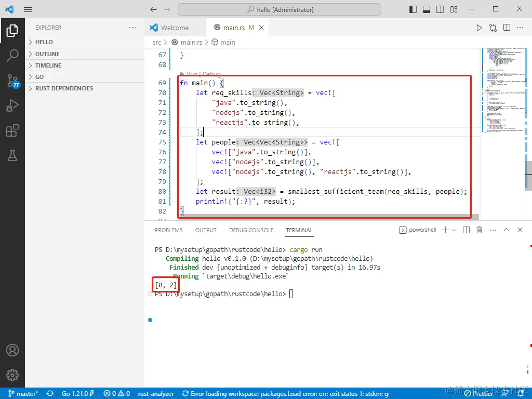Open the Explorer view in activity bar

point(12,31)
